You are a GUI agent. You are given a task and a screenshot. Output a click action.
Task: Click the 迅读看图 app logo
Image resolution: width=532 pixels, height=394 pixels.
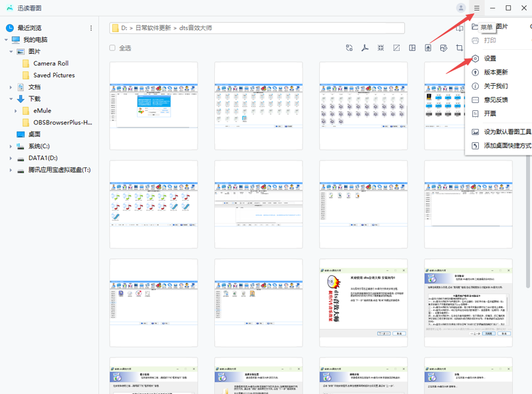pos(9,8)
